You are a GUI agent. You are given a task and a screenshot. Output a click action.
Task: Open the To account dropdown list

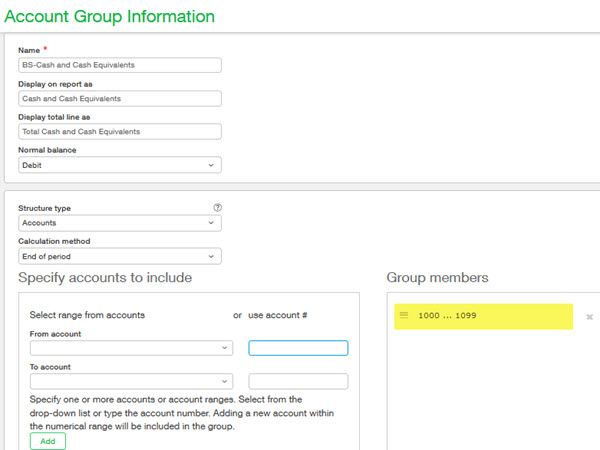[x=130, y=381]
